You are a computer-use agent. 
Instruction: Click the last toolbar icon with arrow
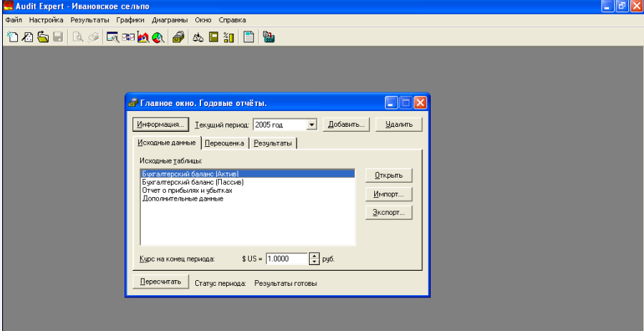pyautogui.click(x=268, y=37)
